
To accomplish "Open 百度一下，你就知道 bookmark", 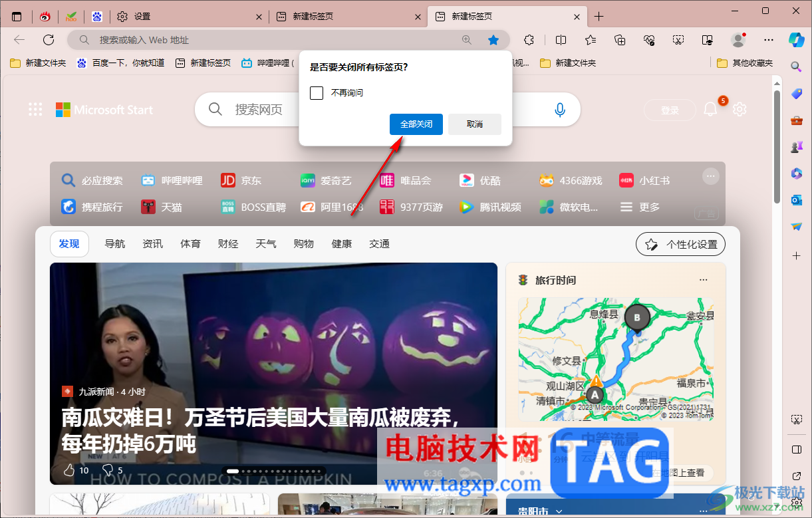I will (x=120, y=63).
